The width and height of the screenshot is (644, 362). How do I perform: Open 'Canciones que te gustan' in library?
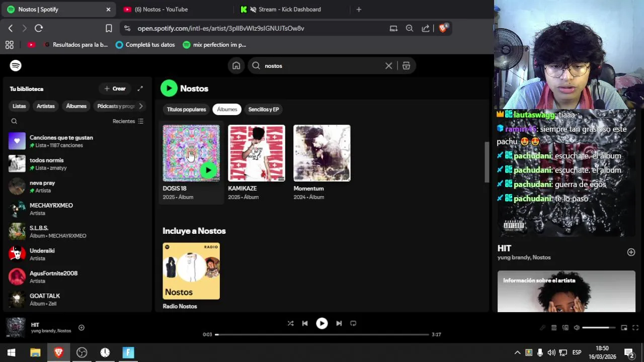[78, 141]
